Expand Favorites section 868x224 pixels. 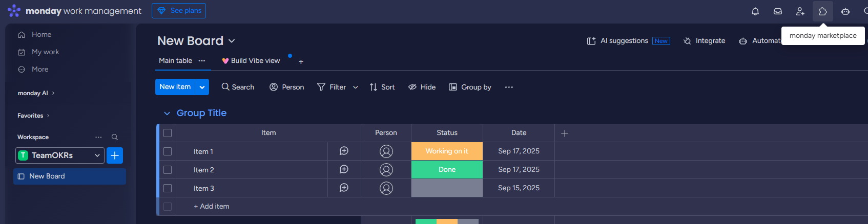[x=34, y=116]
